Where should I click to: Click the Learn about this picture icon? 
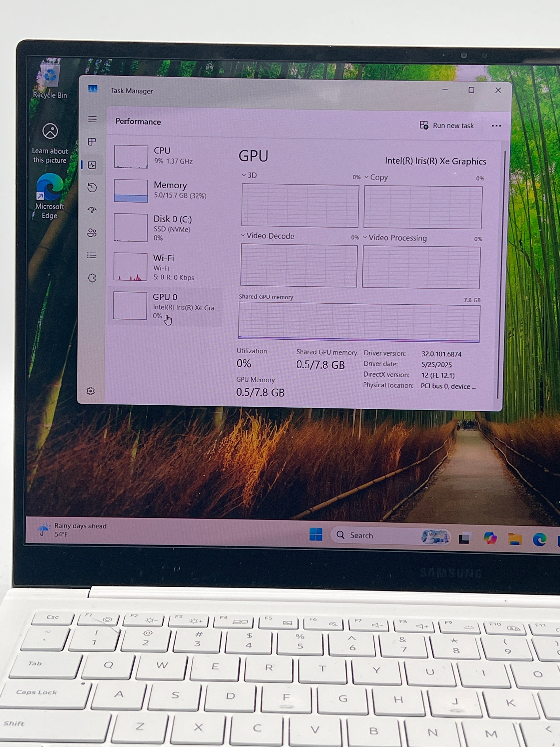pos(50,131)
